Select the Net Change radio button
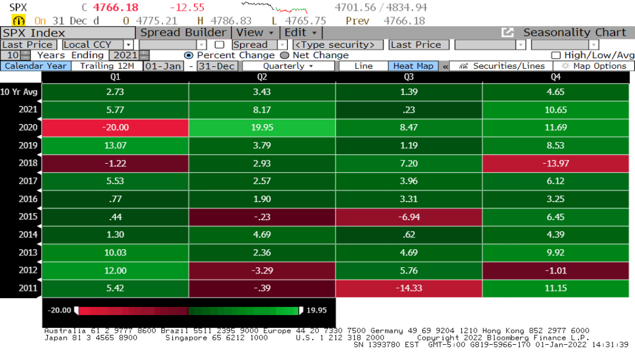This screenshot has width=635, height=364. coord(285,55)
